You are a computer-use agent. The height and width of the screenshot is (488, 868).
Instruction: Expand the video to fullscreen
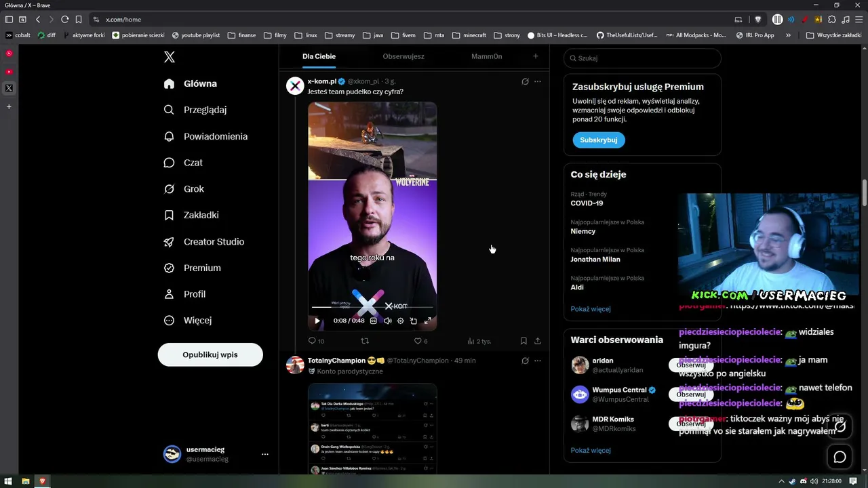point(428,321)
